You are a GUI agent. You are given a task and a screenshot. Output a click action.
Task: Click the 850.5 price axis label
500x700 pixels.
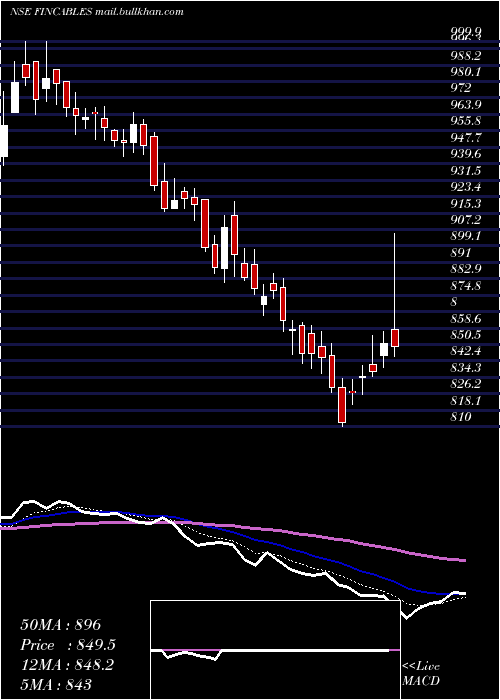(x=466, y=334)
